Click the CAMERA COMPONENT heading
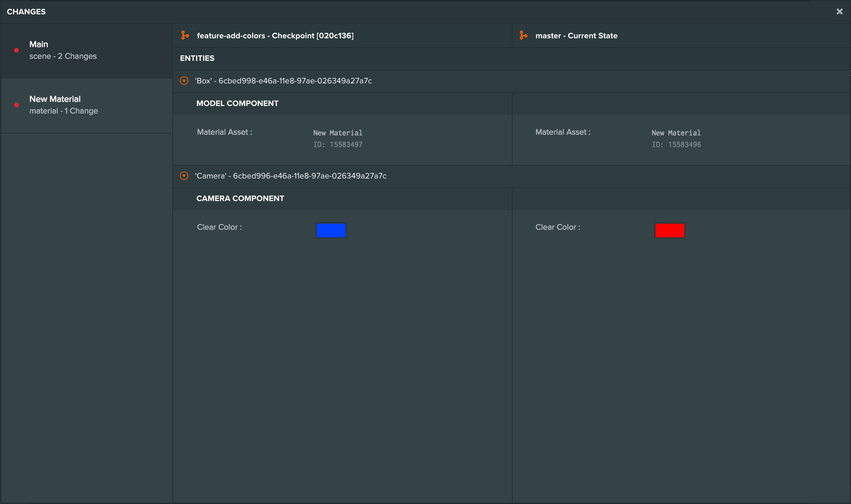Viewport: 851px width, 504px height. (240, 198)
